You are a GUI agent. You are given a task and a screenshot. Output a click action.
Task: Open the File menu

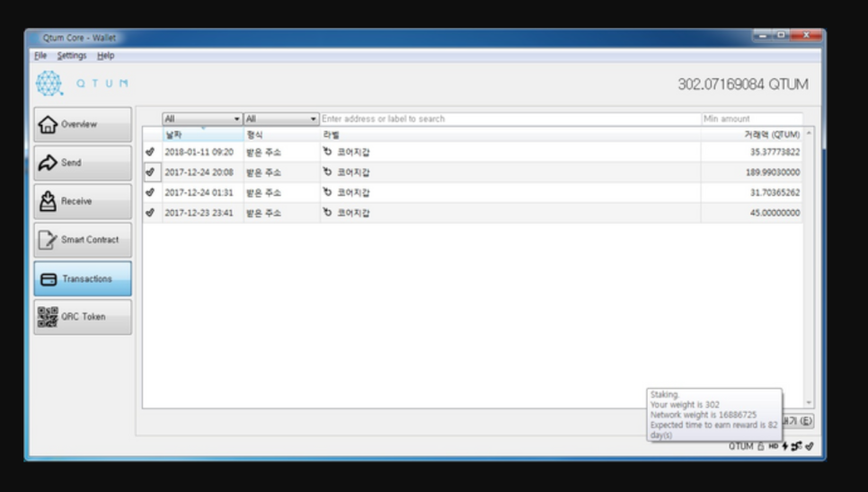point(40,56)
